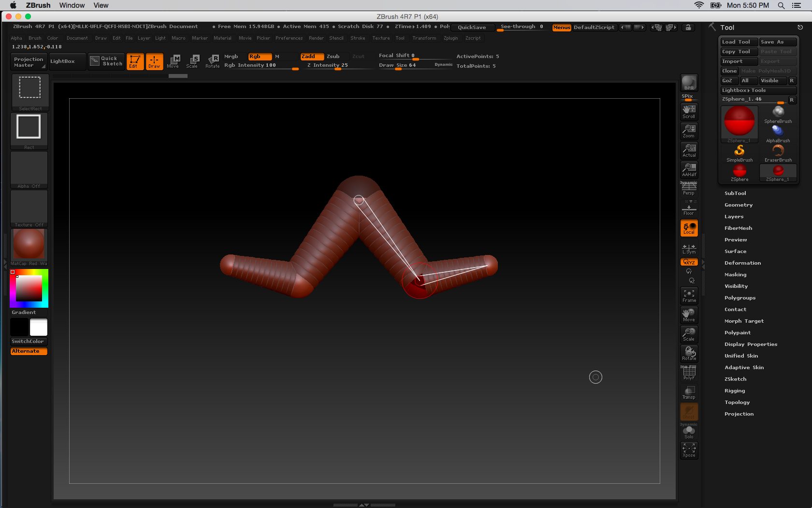The width and height of the screenshot is (812, 508).
Task: Toggle XYZ rotation mode
Action: click(x=689, y=262)
